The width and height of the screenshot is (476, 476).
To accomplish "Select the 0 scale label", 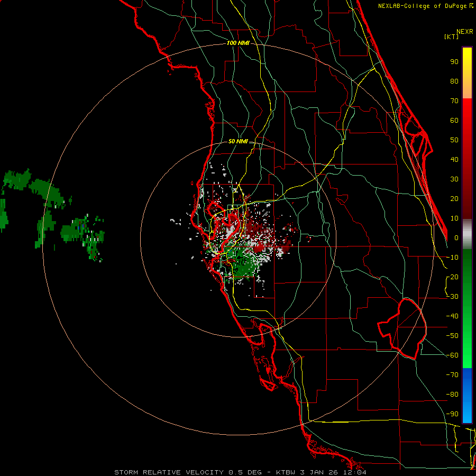I will 456,238.
